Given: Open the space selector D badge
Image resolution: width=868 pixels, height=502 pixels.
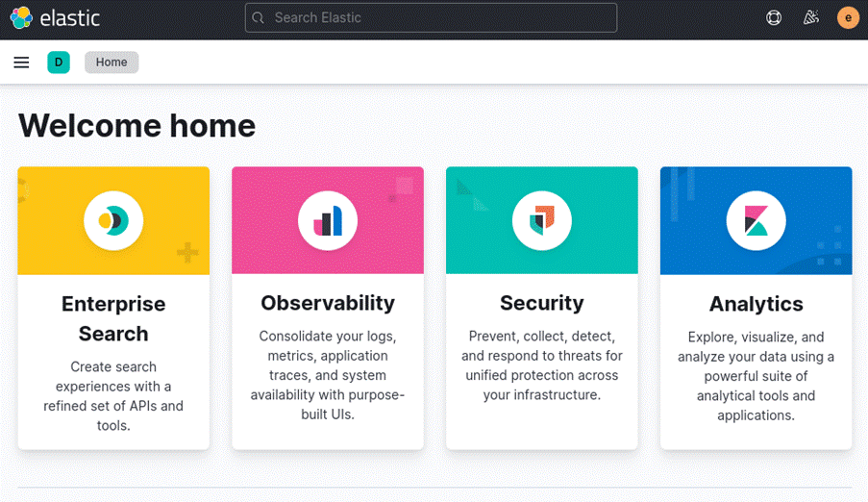Looking at the screenshot, I should coord(59,63).
